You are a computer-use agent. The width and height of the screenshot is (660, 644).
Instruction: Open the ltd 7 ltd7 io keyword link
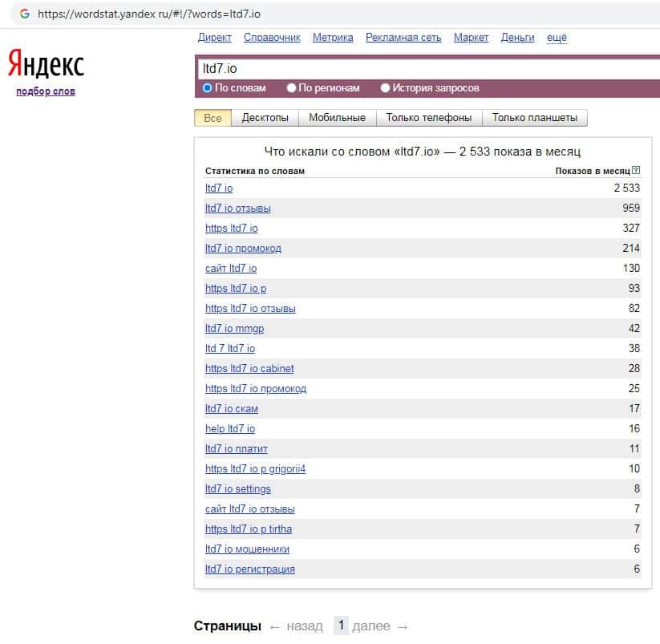[x=230, y=349]
